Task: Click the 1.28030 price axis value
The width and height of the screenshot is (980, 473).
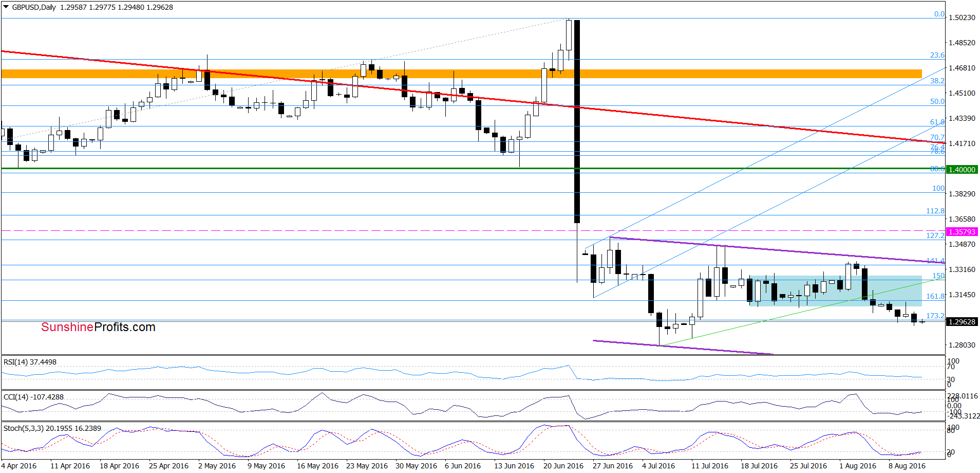Action: coord(962,345)
